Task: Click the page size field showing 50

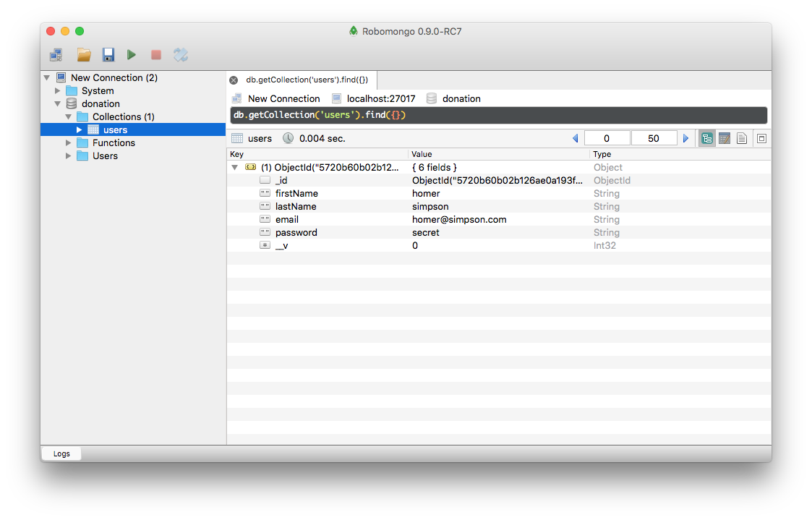Action: tap(654, 138)
